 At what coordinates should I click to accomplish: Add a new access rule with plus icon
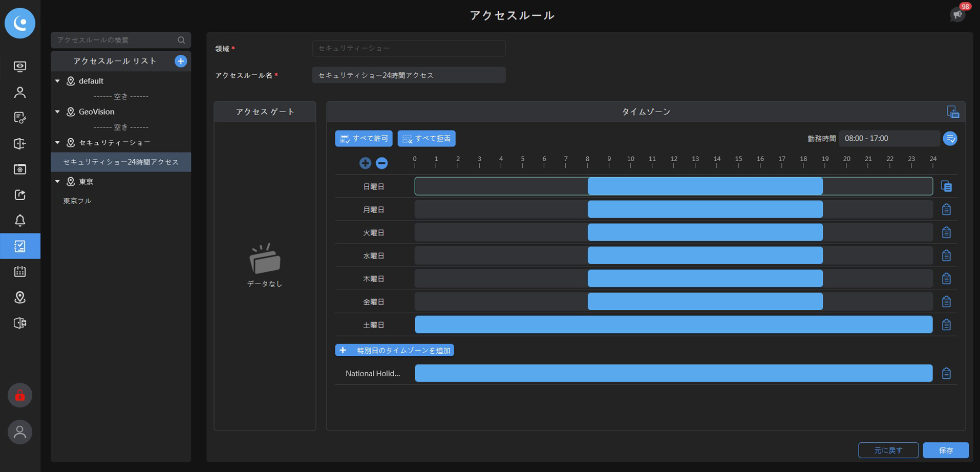pos(181,61)
